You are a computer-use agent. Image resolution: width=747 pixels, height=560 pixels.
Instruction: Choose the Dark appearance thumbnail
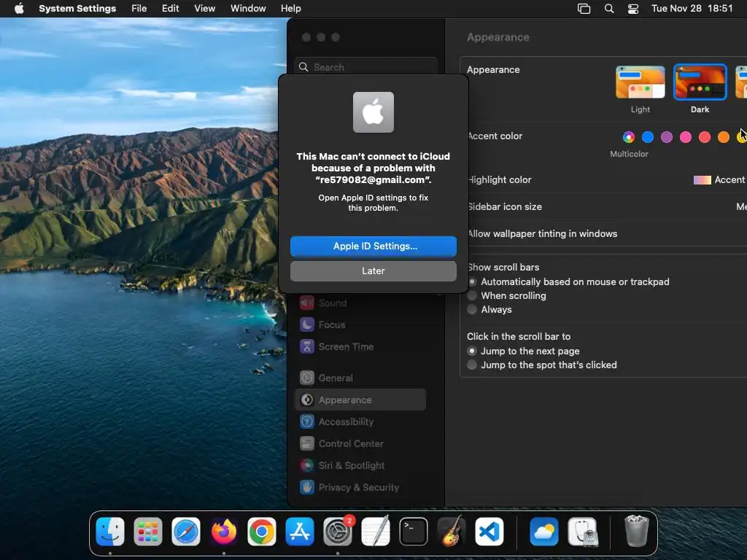click(x=700, y=82)
